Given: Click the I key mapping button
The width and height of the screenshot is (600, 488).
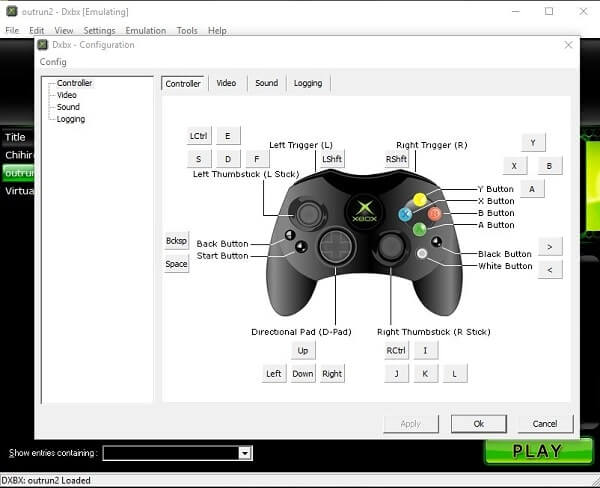Looking at the screenshot, I should tap(426, 351).
